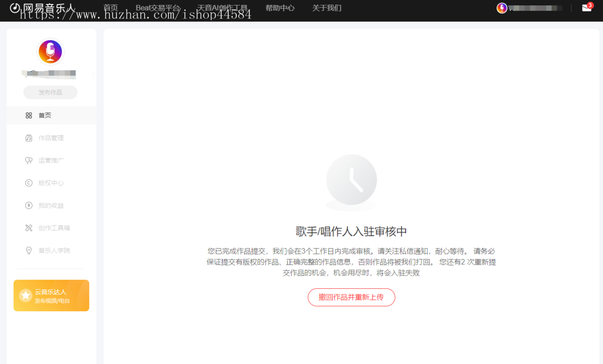Select the 首页 grid icon in the sidebar
Image resolution: width=603 pixels, height=364 pixels.
click(29, 115)
